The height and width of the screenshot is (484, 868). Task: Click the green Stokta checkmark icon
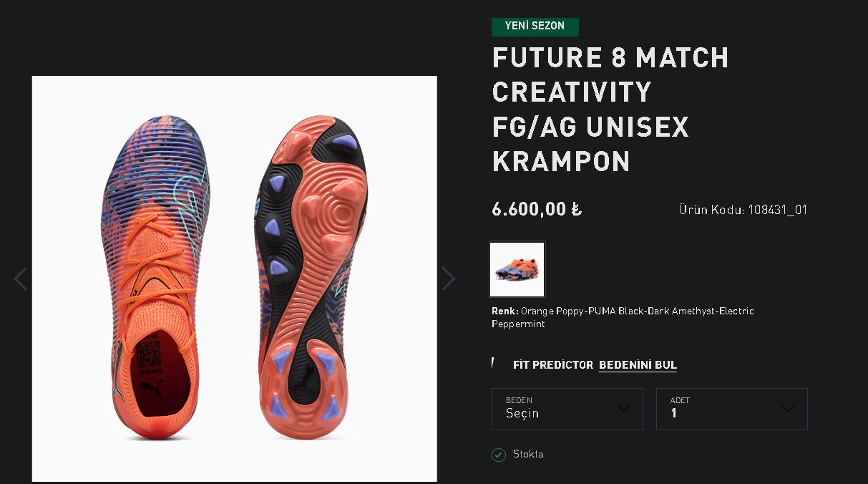pos(499,455)
